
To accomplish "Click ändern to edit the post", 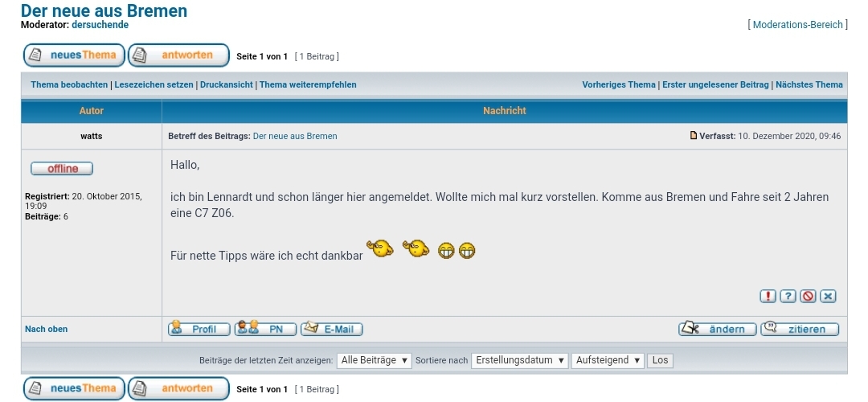I will tap(717, 329).
